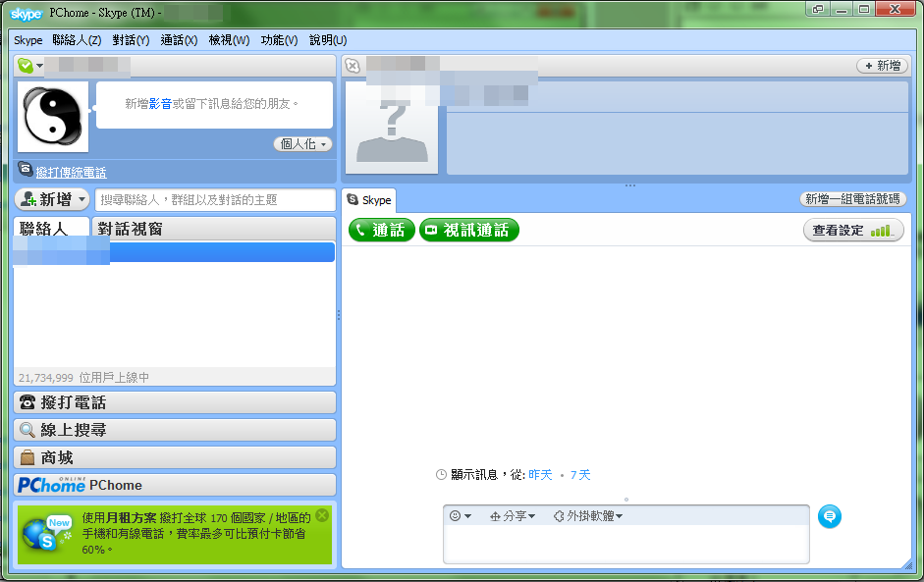924x582 pixels.
Task: Open the 功能(V) menu
Action: pos(279,40)
